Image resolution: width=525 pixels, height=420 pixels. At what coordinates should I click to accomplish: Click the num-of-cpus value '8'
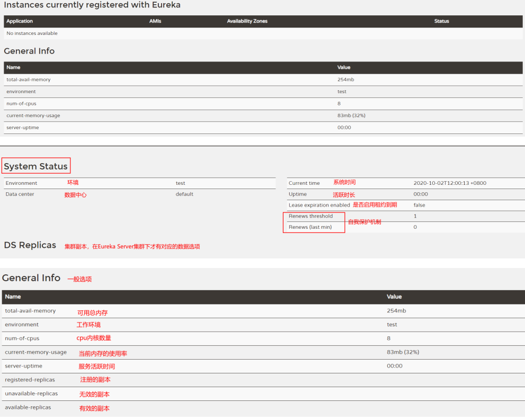[388, 338]
